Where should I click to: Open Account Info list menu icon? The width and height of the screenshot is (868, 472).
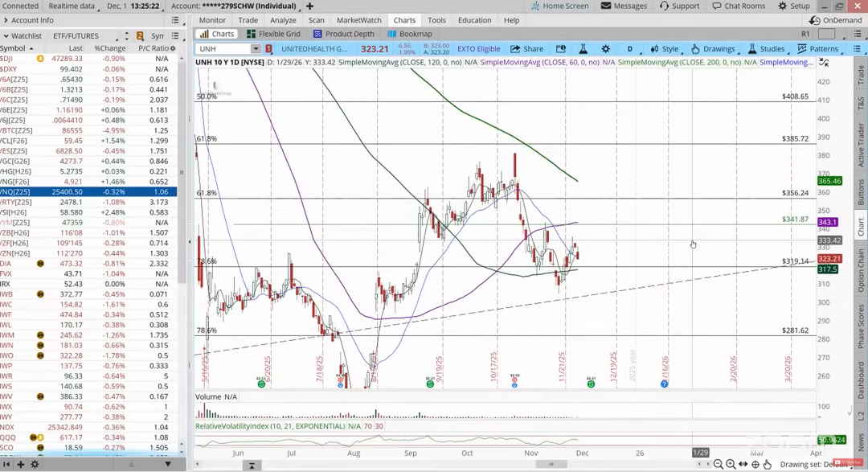(175, 20)
